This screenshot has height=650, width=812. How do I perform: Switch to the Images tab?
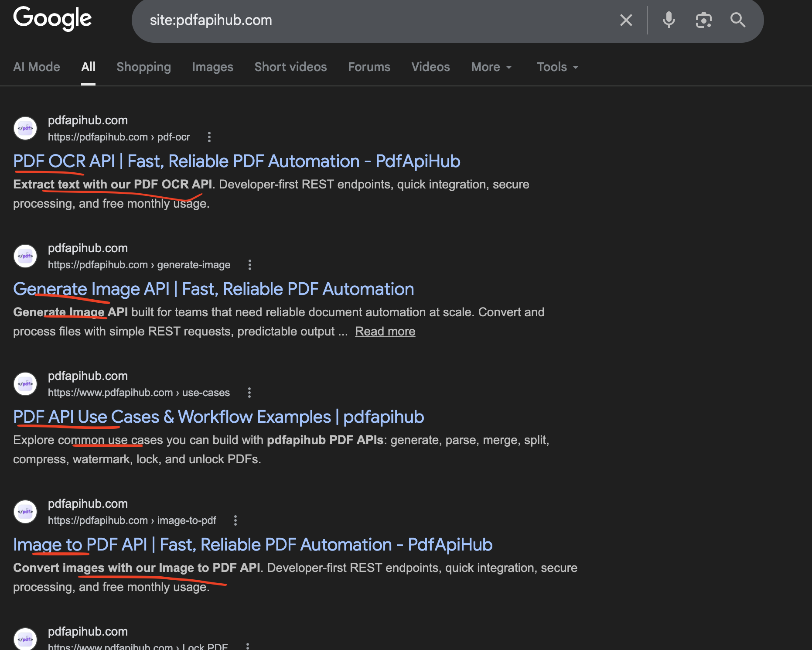[x=212, y=67]
